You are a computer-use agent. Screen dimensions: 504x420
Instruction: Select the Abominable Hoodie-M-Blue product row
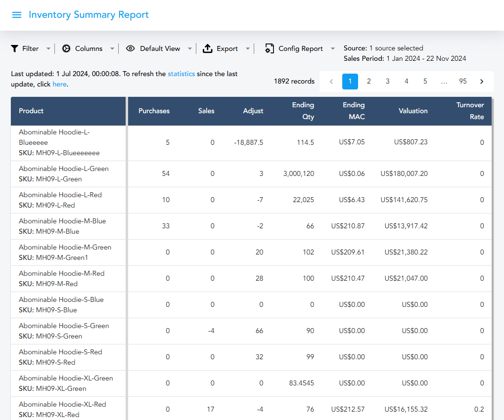click(62, 226)
